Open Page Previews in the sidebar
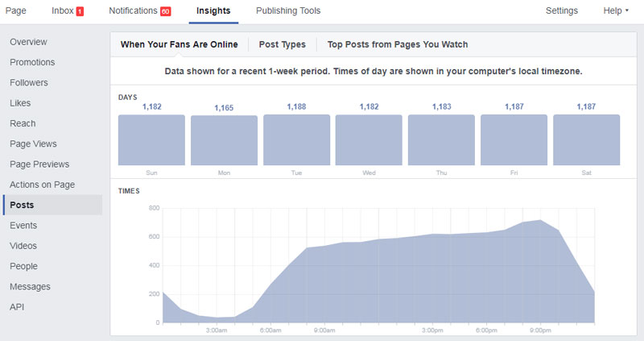This screenshot has height=341, width=644. tap(39, 164)
